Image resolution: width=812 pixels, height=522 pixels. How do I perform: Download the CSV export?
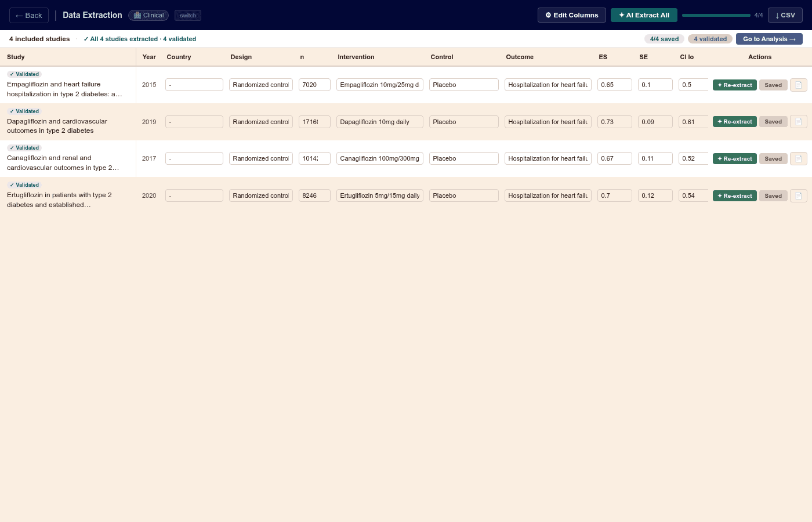tap(785, 15)
